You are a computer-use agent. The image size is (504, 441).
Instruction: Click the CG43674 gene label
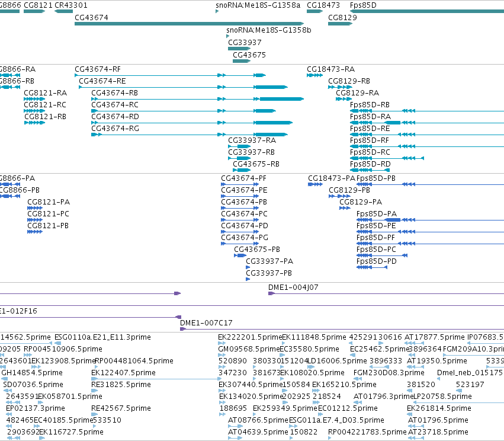click(x=91, y=18)
